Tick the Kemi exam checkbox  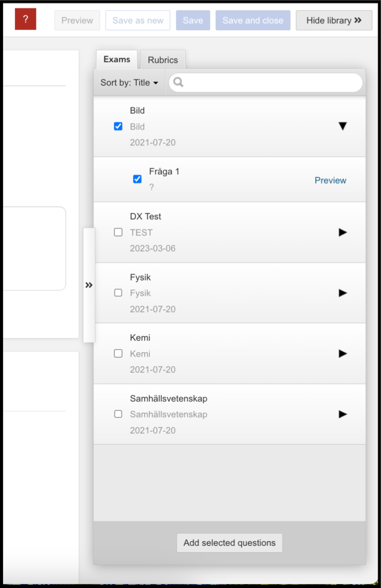click(x=118, y=353)
